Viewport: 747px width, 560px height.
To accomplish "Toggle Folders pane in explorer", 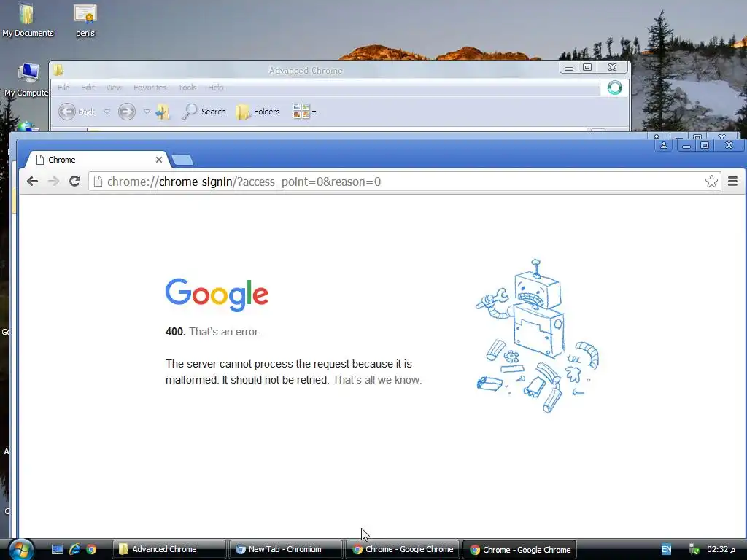I will (x=258, y=112).
